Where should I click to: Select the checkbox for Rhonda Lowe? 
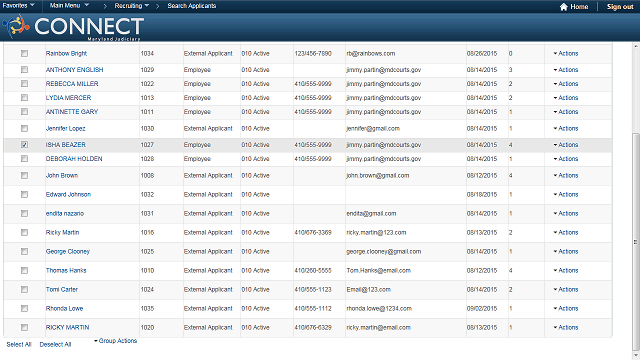coord(24,309)
